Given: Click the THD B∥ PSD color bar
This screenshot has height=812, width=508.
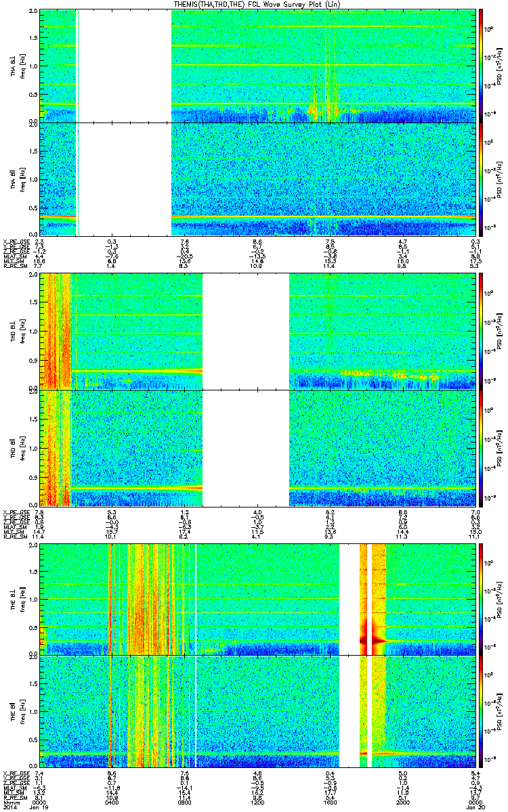Looking at the screenshot, I should pos(482,447).
